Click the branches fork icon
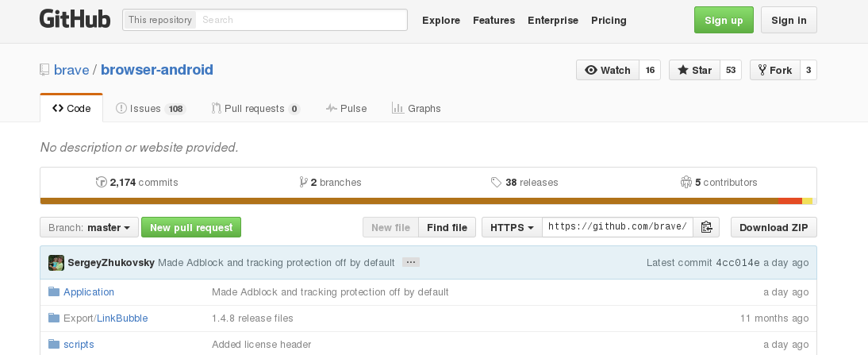The width and height of the screenshot is (868, 355). 303,182
